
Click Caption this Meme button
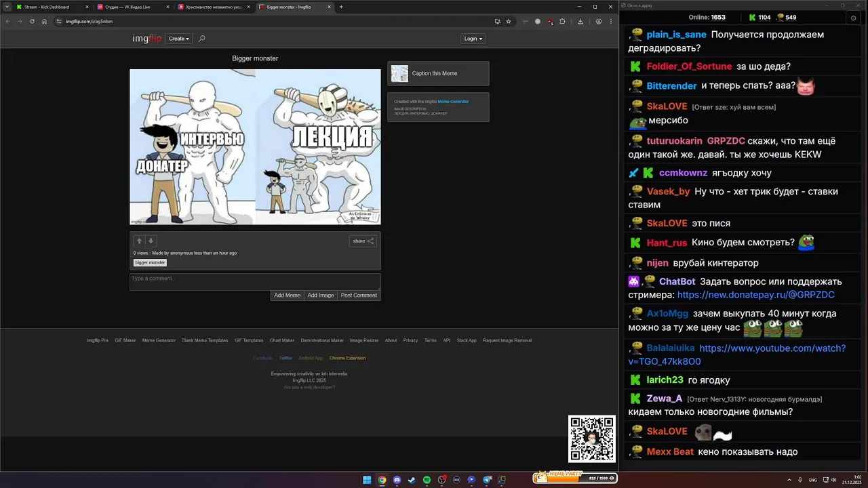click(x=438, y=73)
